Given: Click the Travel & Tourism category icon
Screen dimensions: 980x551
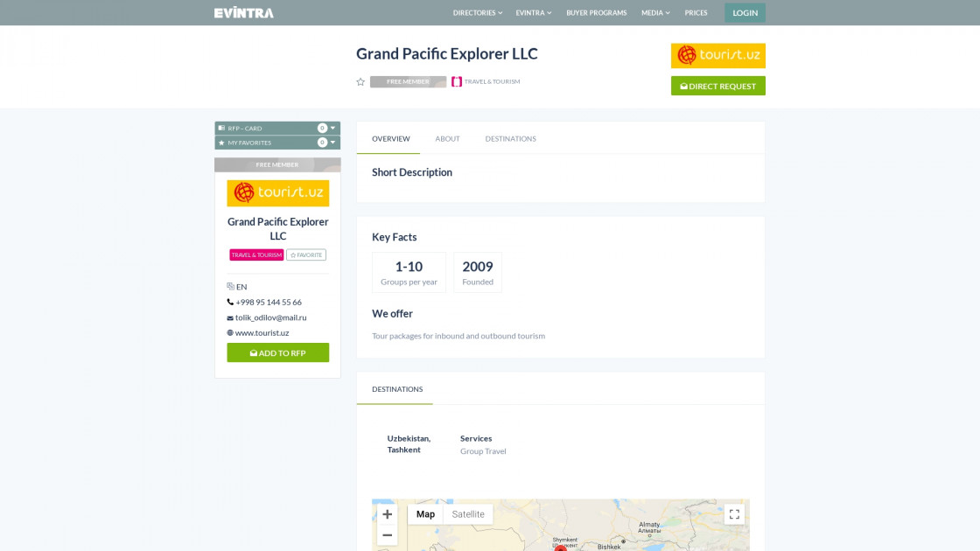Looking at the screenshot, I should [458, 80].
